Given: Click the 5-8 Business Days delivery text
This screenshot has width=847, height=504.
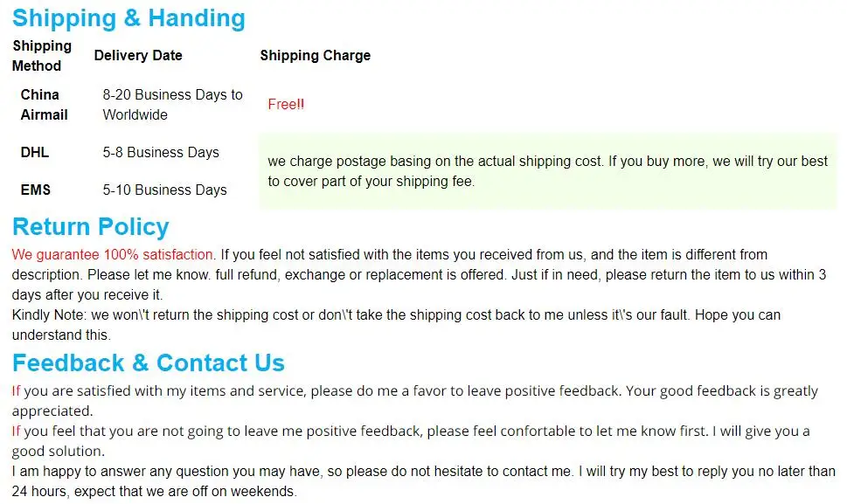Looking at the screenshot, I should coord(161,152).
